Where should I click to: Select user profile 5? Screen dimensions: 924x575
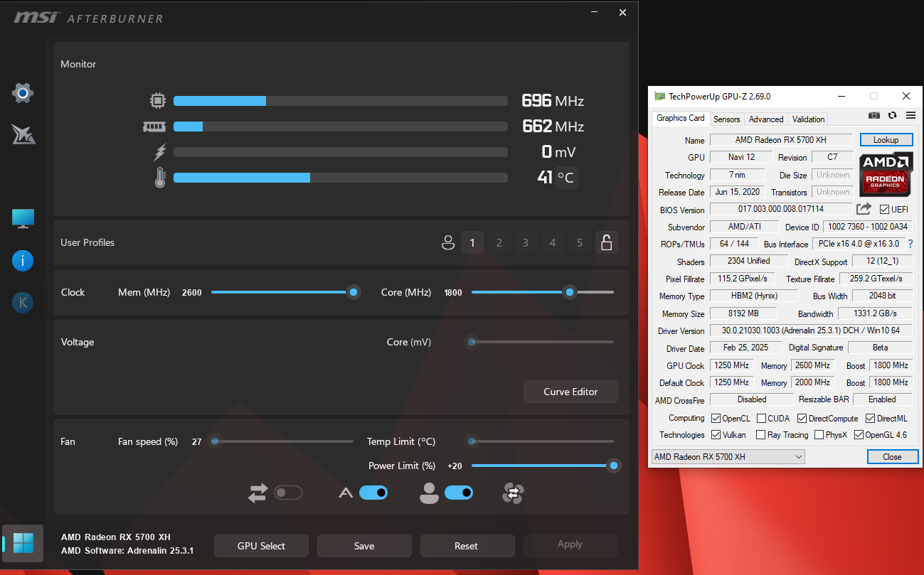point(580,242)
